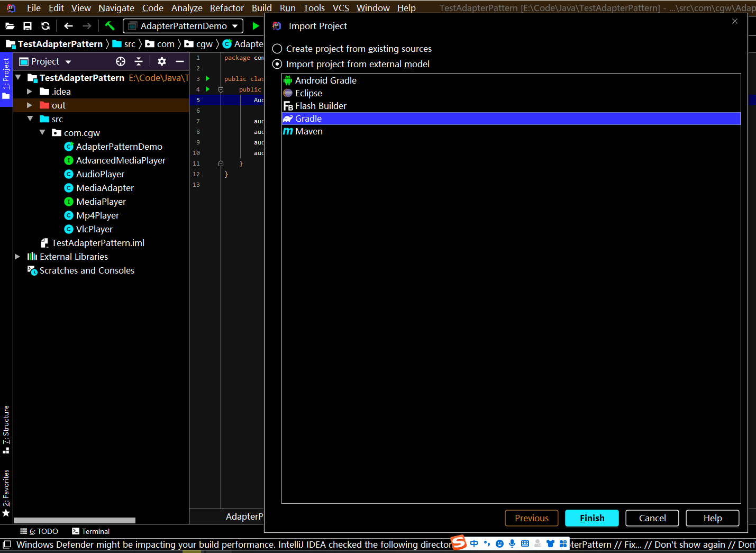
Task: Select Eclipse in external model list
Action: pyautogui.click(x=511, y=93)
